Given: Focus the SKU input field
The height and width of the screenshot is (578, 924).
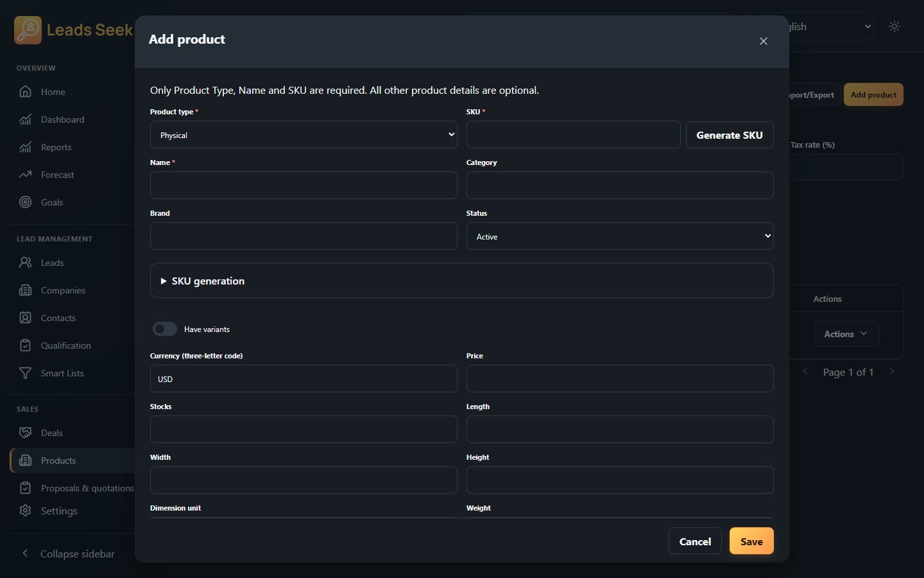Looking at the screenshot, I should pyautogui.click(x=574, y=135).
